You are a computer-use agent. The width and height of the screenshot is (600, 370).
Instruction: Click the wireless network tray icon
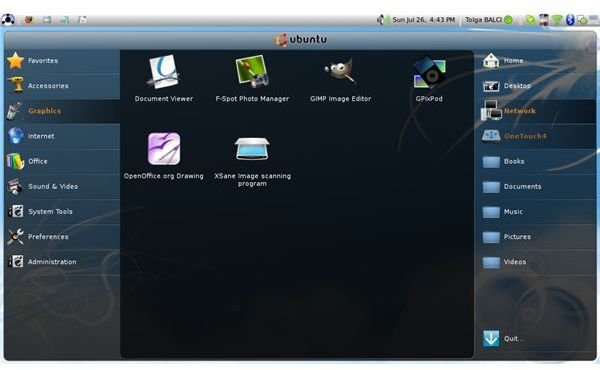click(x=557, y=20)
